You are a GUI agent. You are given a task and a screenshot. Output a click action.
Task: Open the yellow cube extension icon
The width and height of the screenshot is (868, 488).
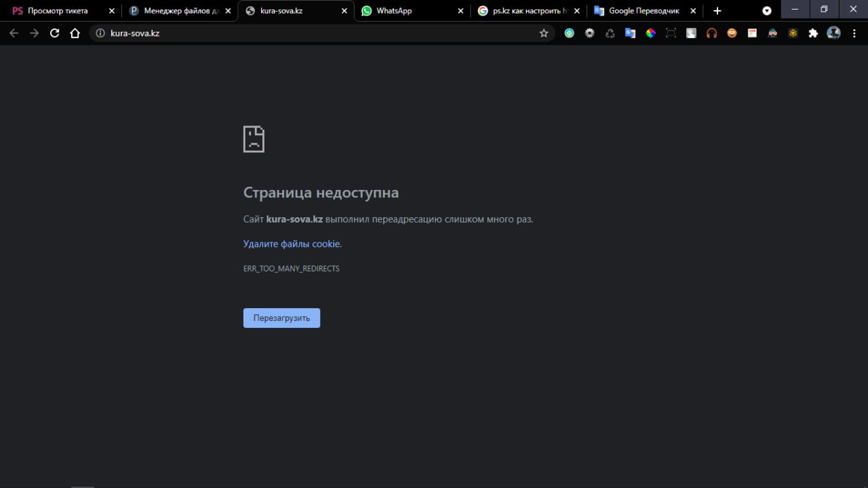793,33
